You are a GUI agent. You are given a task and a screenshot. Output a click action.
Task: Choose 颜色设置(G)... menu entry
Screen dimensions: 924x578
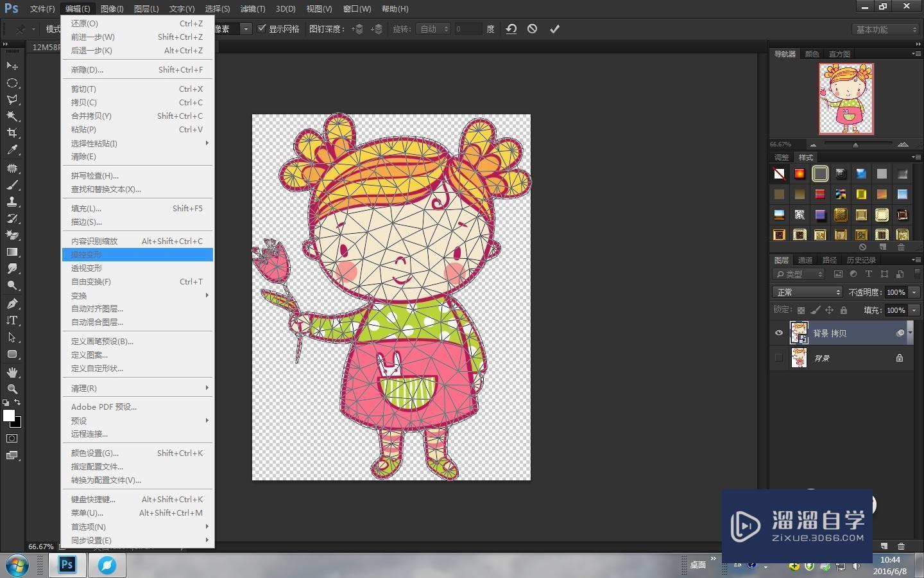coord(137,453)
